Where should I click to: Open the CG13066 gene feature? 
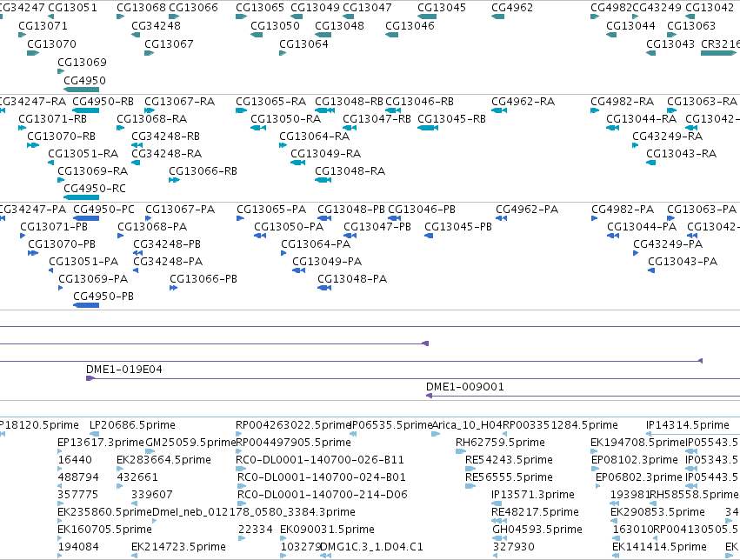click(194, 8)
